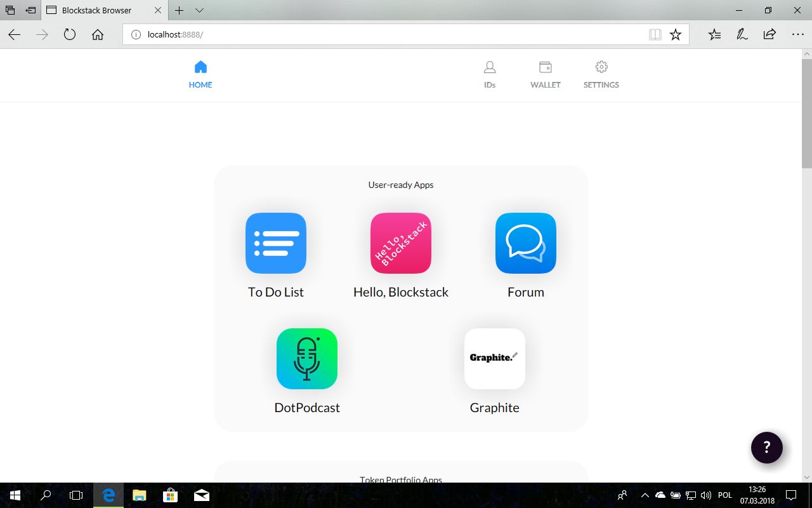Open Edge's more options menu
The image size is (812, 508).
click(x=797, y=35)
